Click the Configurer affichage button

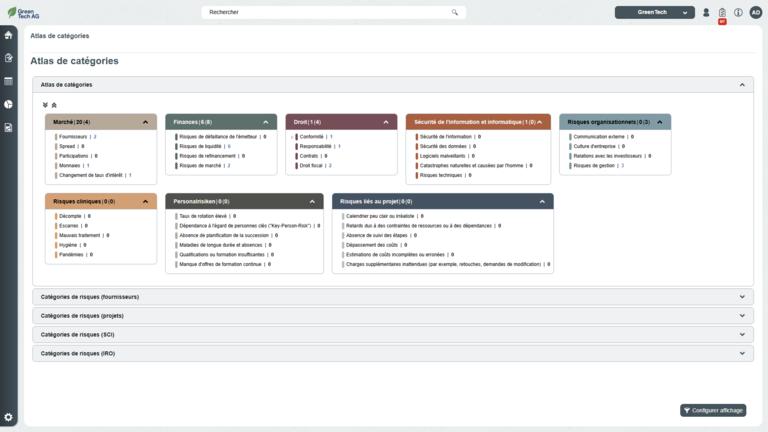[x=713, y=410]
